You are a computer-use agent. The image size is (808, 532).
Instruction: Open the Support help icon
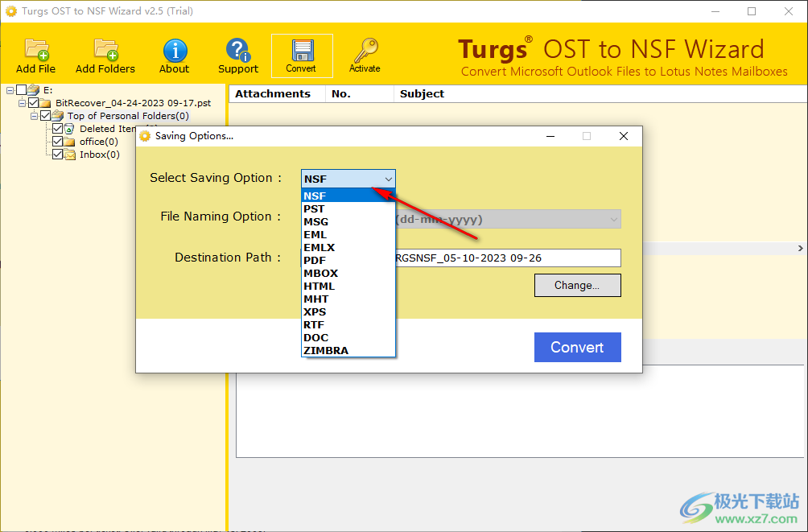pyautogui.click(x=238, y=50)
